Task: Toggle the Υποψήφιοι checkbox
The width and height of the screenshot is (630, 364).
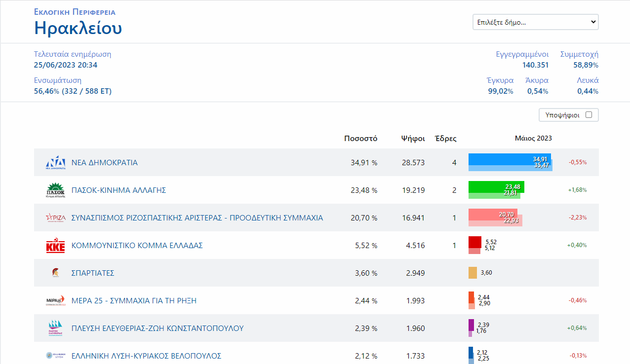Action: click(x=589, y=115)
